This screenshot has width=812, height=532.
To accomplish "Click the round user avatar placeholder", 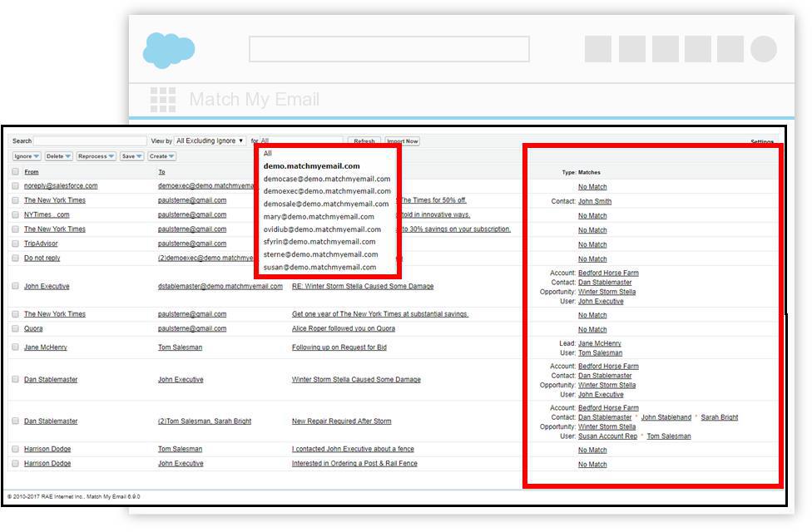I will tap(763, 49).
